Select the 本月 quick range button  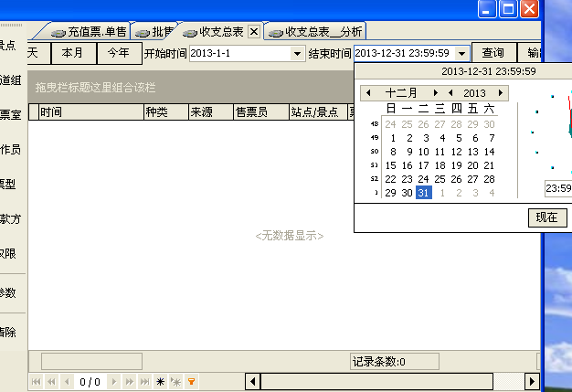tap(72, 53)
